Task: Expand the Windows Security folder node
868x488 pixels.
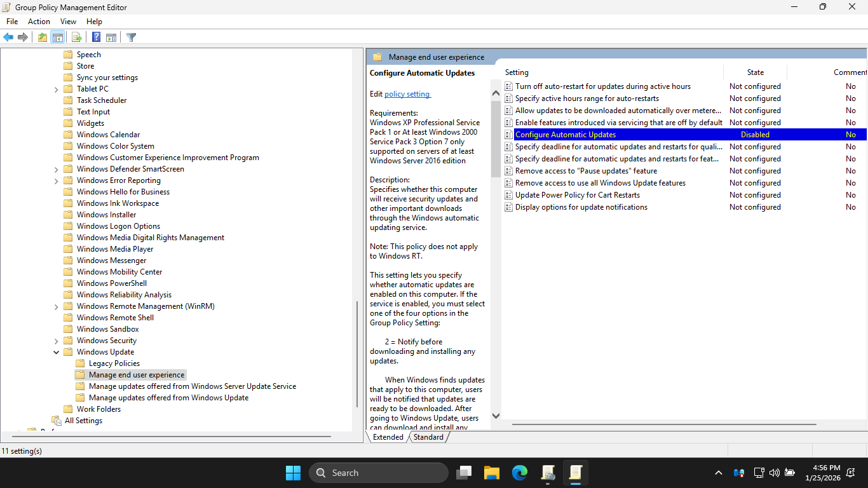Action: point(57,341)
